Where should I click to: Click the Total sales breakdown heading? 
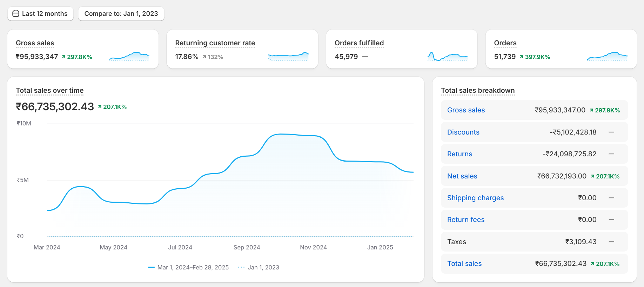click(x=478, y=90)
